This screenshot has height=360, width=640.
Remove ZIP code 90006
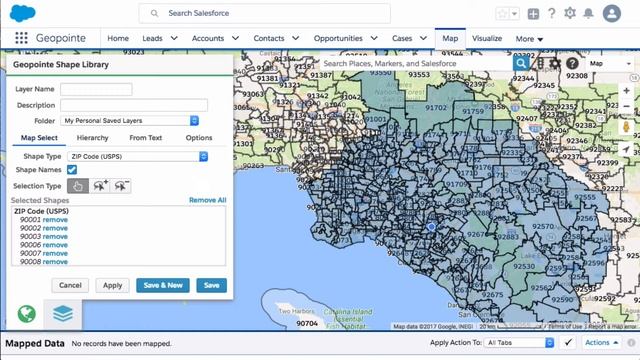point(55,245)
